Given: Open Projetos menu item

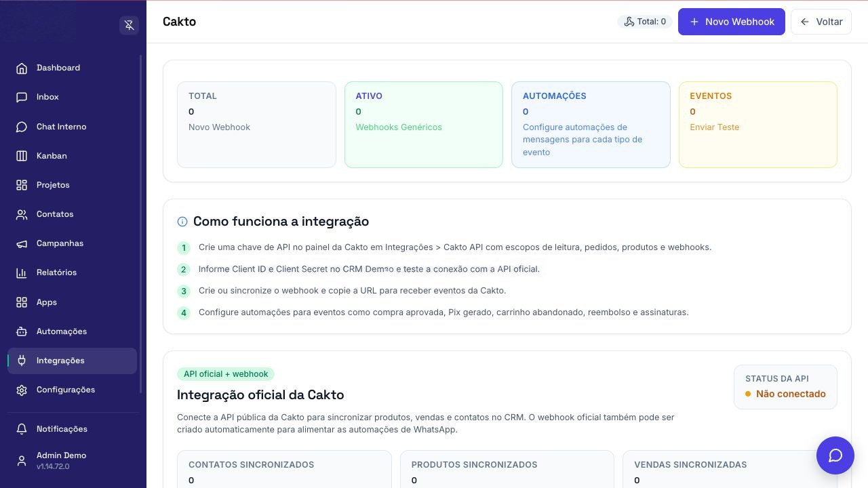Looking at the screenshot, I should (x=72, y=185).
